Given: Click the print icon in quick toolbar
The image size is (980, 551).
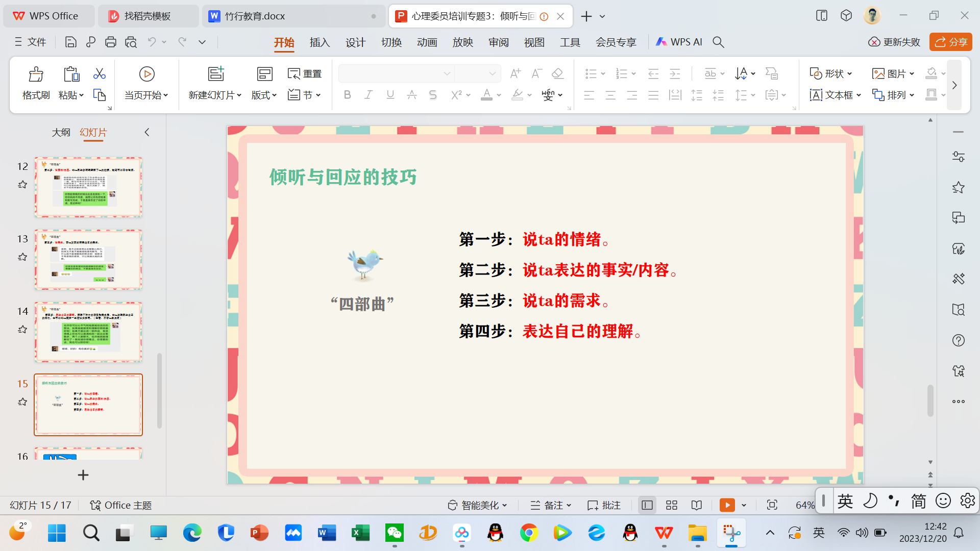Looking at the screenshot, I should [110, 42].
